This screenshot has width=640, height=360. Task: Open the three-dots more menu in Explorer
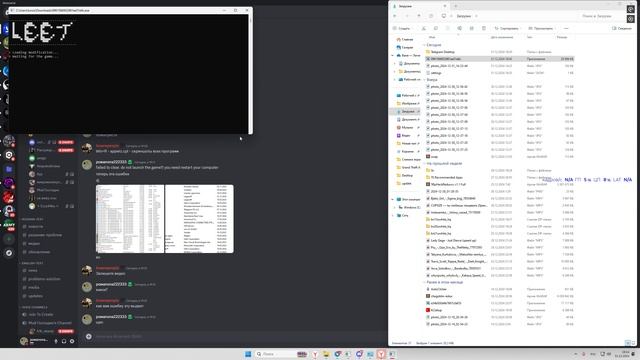coord(566,29)
